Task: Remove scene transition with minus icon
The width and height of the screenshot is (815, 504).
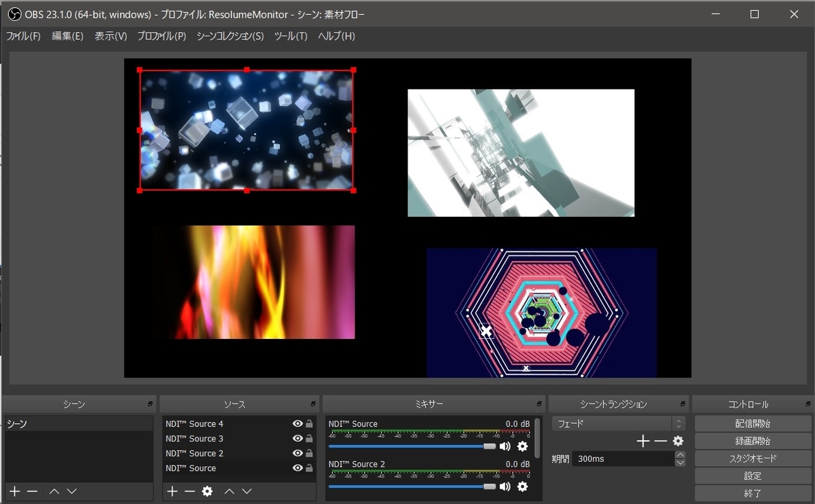Action: pyautogui.click(x=661, y=442)
